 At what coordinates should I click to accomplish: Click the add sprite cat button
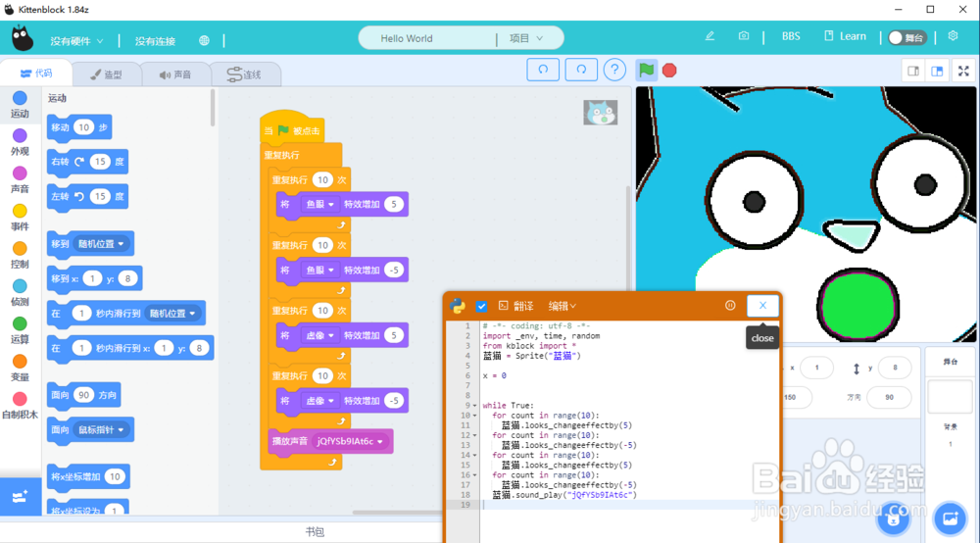click(x=893, y=518)
